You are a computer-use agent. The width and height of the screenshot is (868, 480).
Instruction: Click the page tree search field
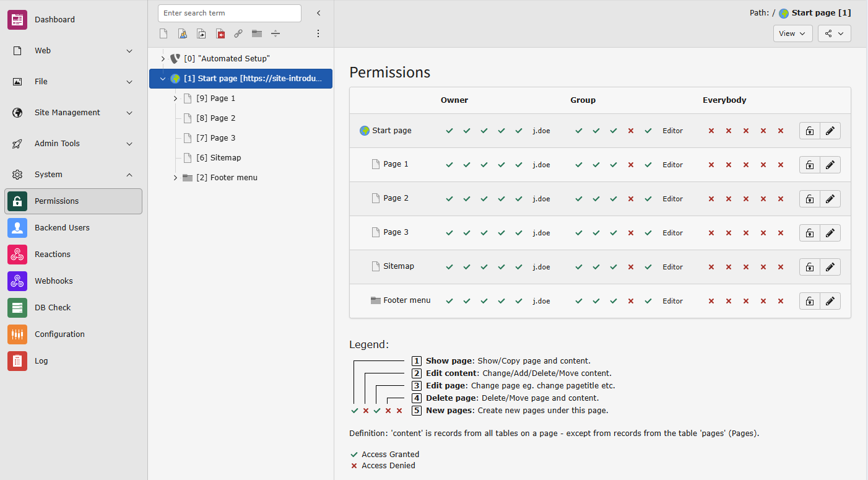[x=229, y=13]
